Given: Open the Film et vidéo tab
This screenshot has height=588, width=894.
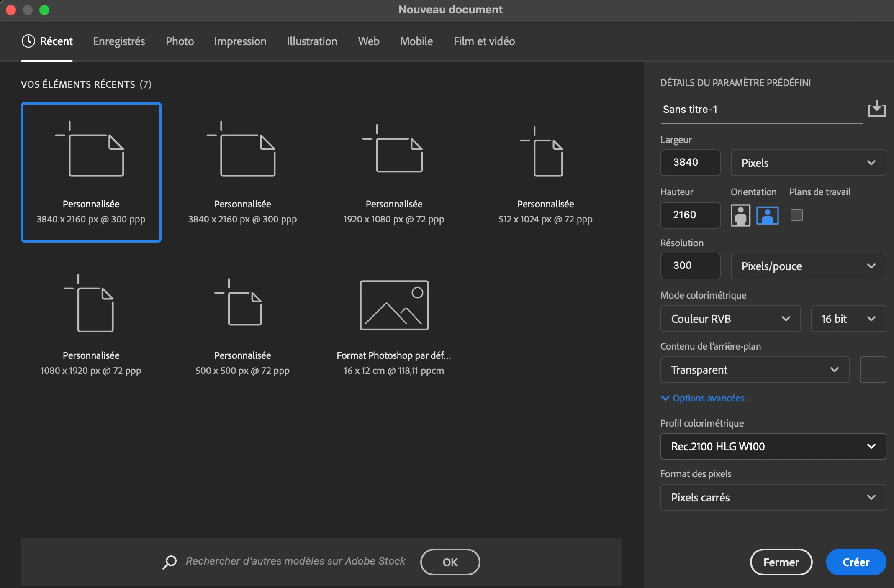Looking at the screenshot, I should pos(484,41).
